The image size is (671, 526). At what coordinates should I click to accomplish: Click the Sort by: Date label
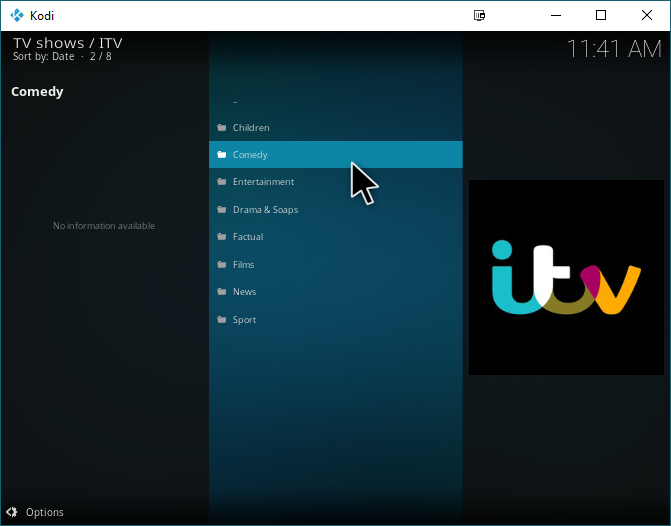42,57
